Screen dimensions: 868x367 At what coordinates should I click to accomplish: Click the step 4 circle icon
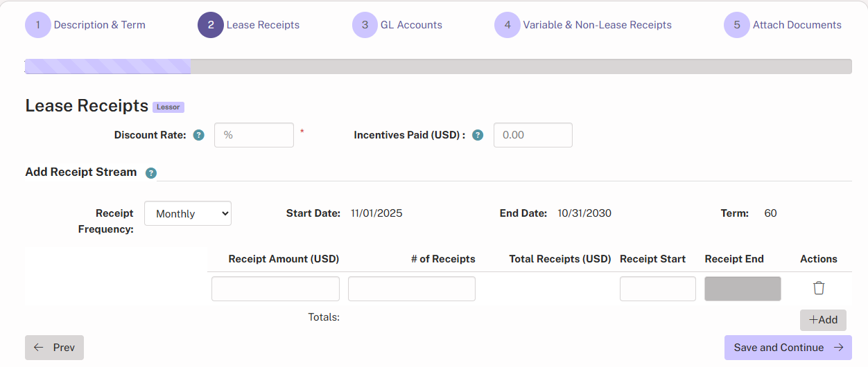[507, 25]
